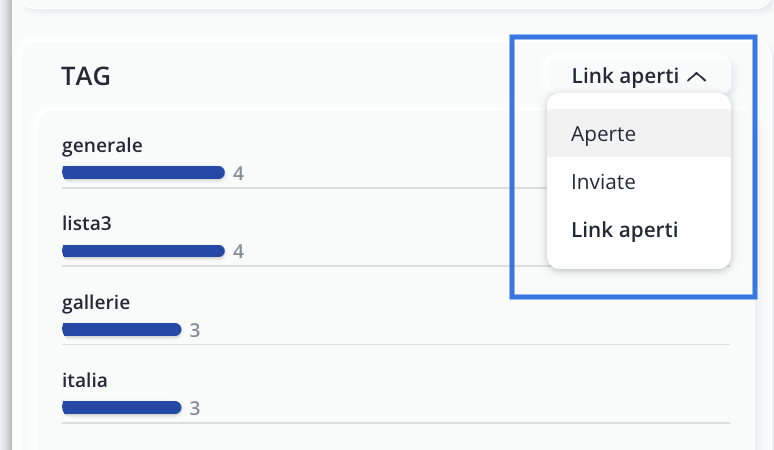Screen dimensions: 774x450
Task: Click the TAG section heading
Action: [x=86, y=76]
